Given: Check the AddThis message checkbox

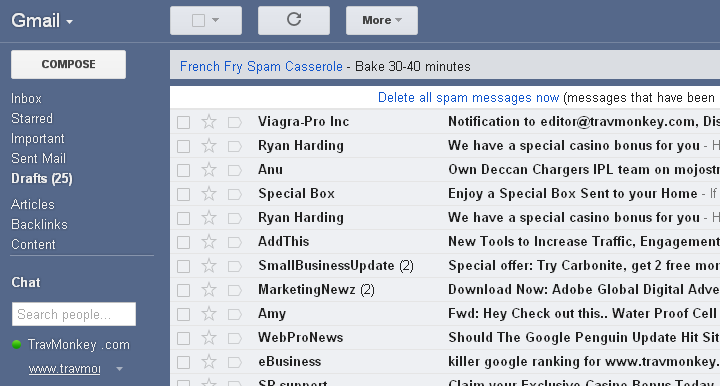Looking at the screenshot, I should click(x=184, y=242).
